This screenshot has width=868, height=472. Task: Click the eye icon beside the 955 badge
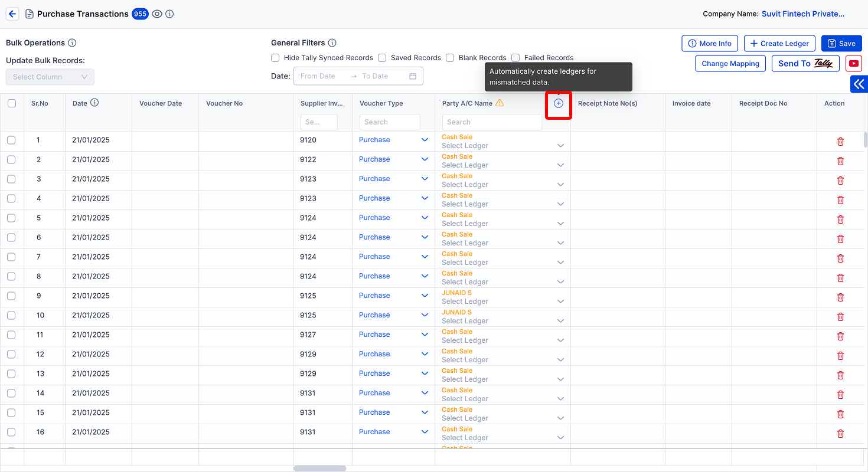(157, 14)
